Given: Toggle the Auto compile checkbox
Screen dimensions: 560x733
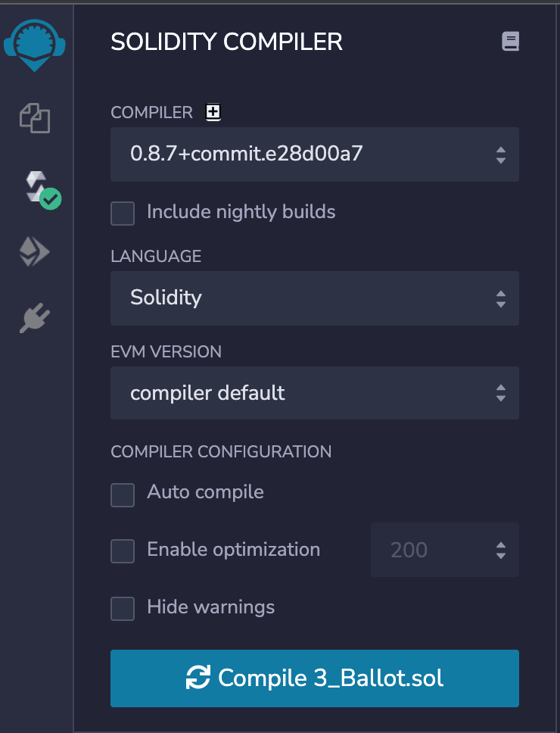Looking at the screenshot, I should tap(123, 494).
